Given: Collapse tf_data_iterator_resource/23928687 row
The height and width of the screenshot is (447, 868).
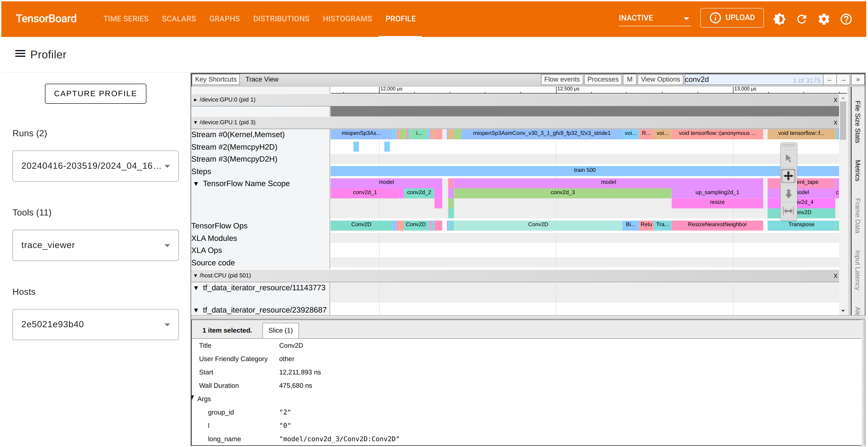Looking at the screenshot, I should click(x=196, y=310).
